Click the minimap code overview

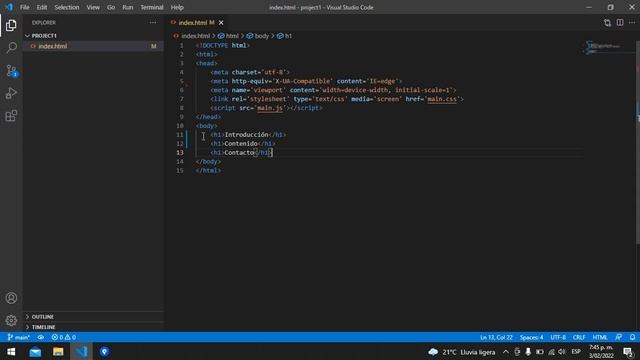[607, 47]
